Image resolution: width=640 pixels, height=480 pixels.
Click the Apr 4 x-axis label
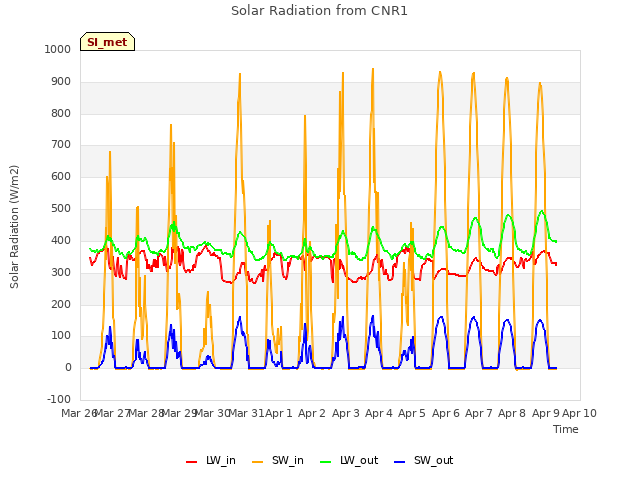379,413
